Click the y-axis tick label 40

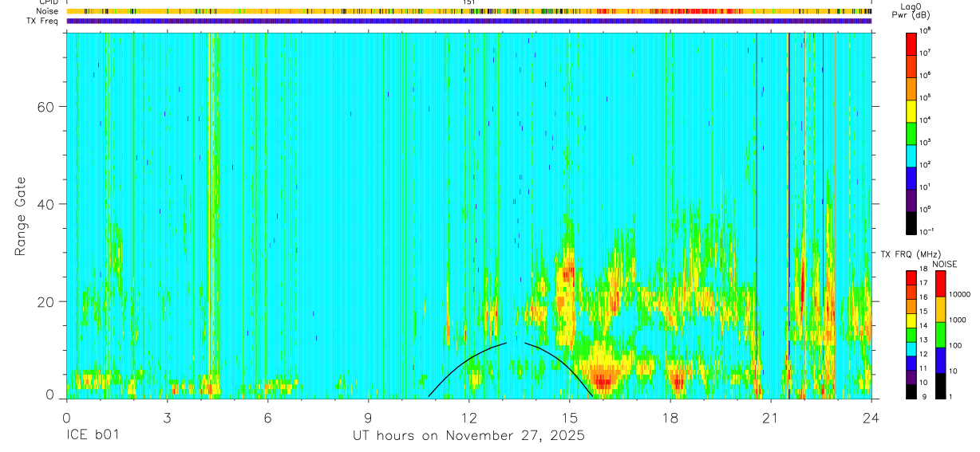point(45,204)
